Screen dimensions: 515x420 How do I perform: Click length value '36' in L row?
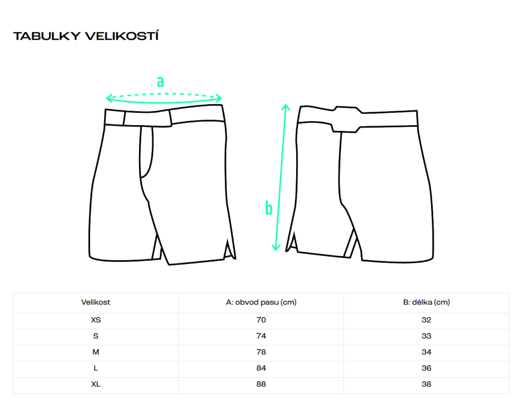click(426, 368)
